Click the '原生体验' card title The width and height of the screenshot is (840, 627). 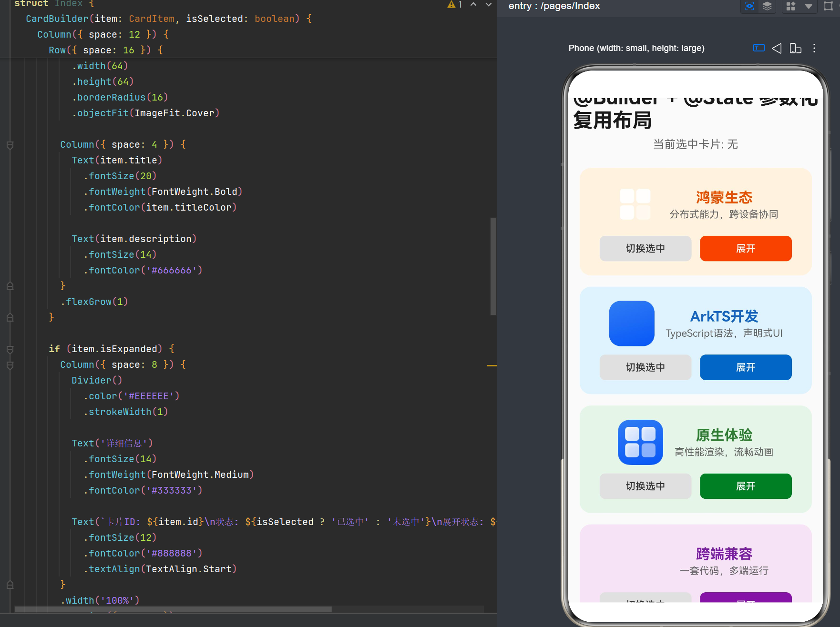(724, 435)
